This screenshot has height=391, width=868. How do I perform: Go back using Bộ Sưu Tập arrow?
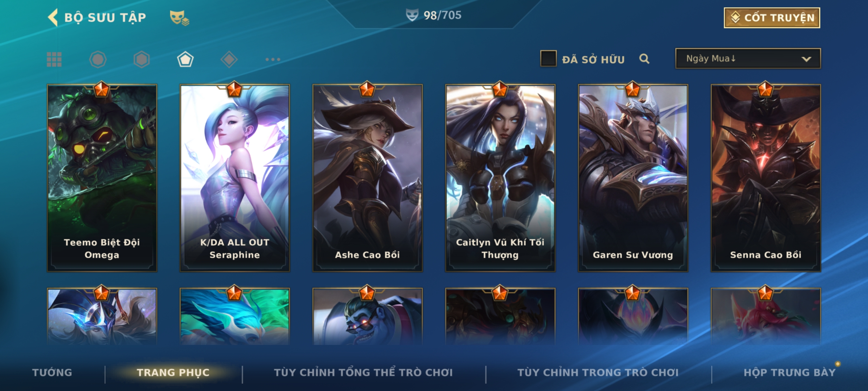tap(53, 17)
